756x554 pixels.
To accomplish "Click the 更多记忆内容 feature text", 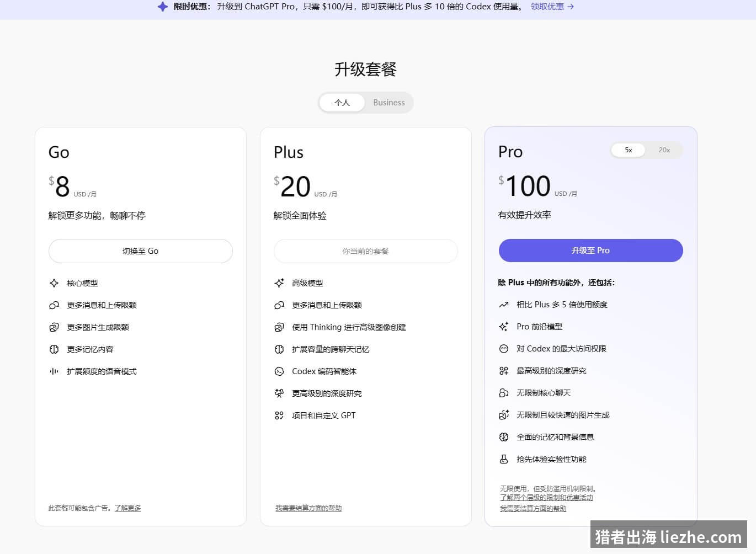I will (90, 349).
